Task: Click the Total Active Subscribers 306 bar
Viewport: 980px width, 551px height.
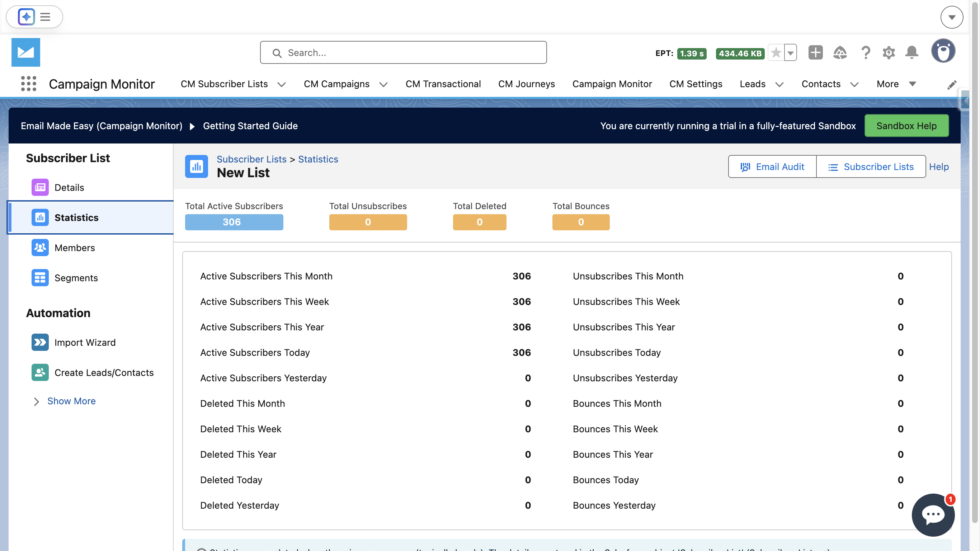Action: coord(234,222)
